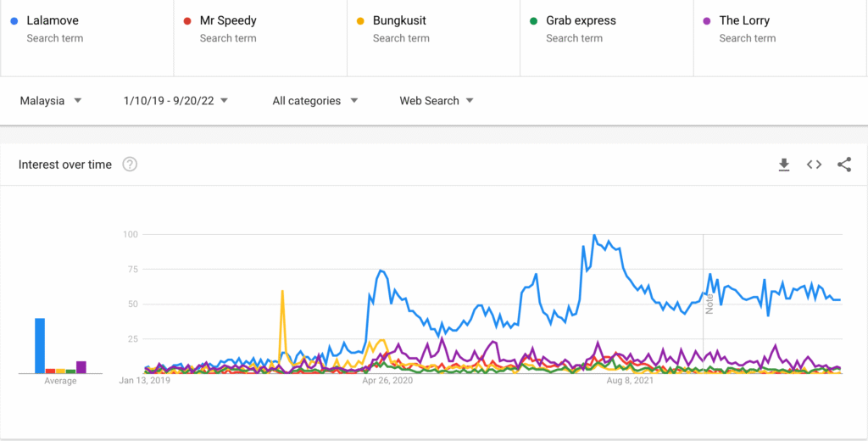Select the Bungkusit search term box
Screen dimensions: 868x441
[x=400, y=20]
